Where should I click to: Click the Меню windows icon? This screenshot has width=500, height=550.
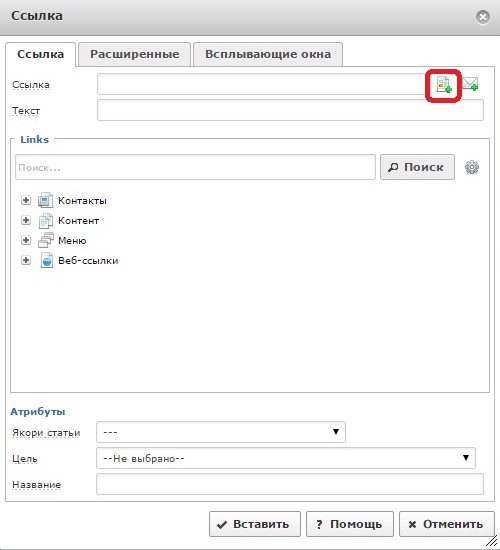pos(46,240)
